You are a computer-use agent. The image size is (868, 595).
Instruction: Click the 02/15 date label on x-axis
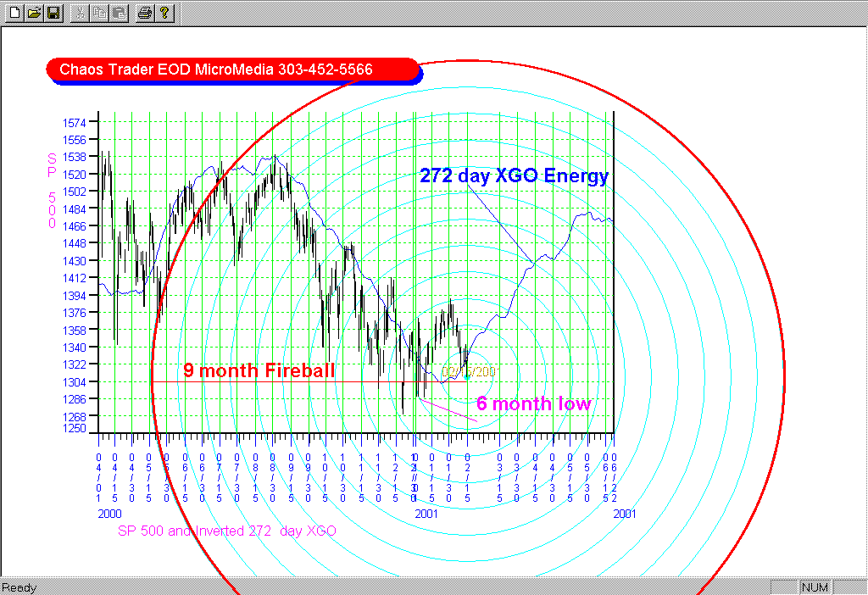(467, 478)
